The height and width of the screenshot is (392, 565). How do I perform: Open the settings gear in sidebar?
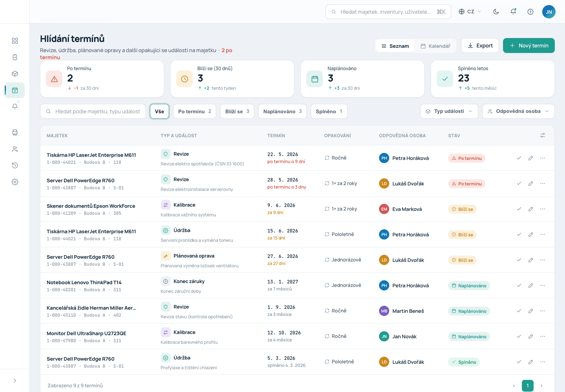click(15, 182)
